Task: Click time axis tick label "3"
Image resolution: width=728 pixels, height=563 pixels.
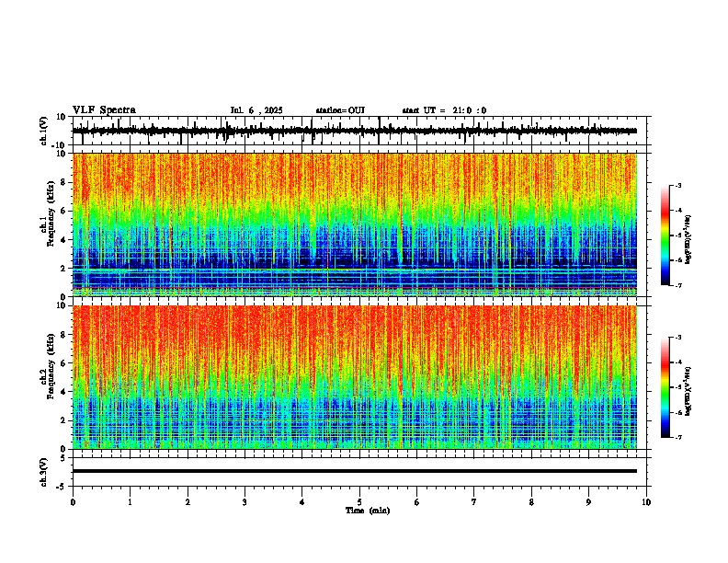Action: point(245,502)
